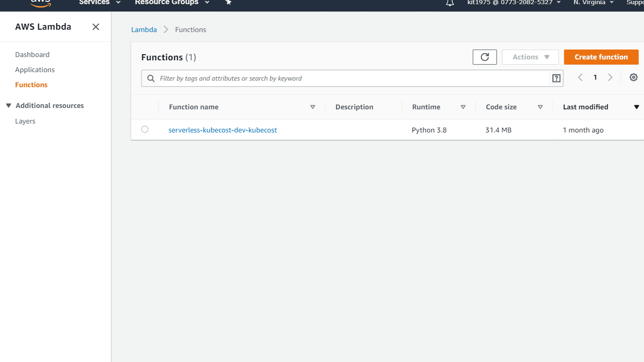Screen dimensions: 644x362
Task: Open table preferences via the gear icon
Action: coord(633,77)
